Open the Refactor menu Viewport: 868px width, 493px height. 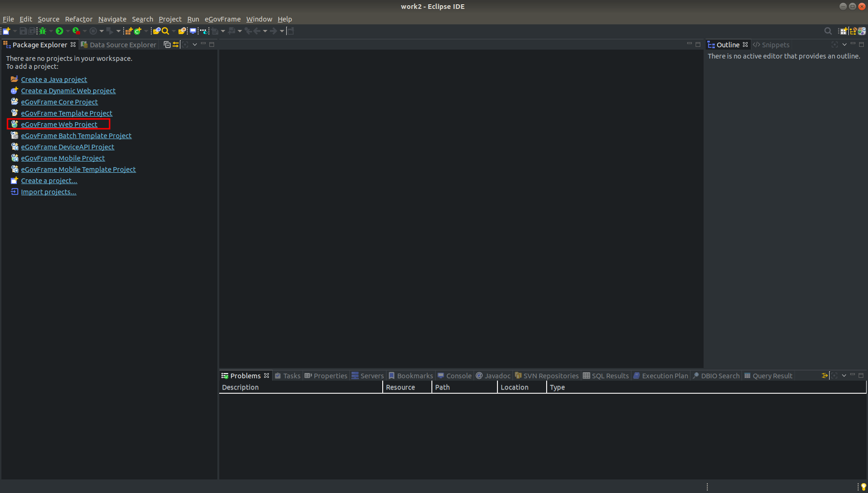click(x=79, y=19)
